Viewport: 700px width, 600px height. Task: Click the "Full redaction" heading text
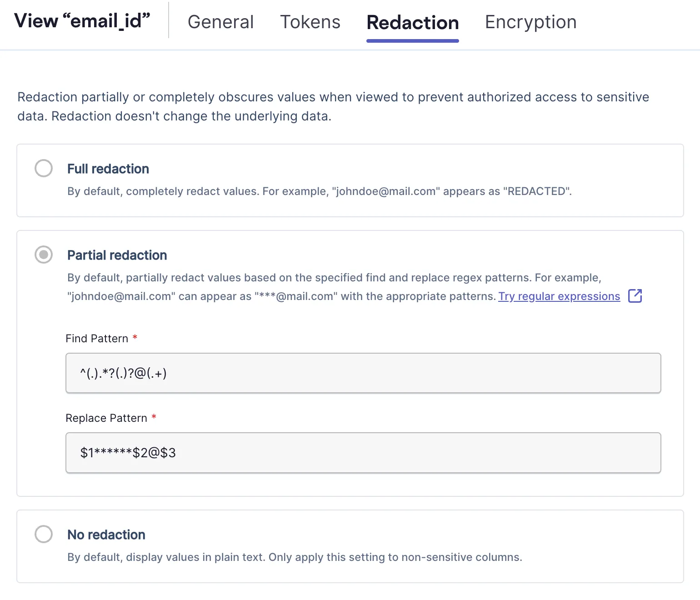(108, 169)
